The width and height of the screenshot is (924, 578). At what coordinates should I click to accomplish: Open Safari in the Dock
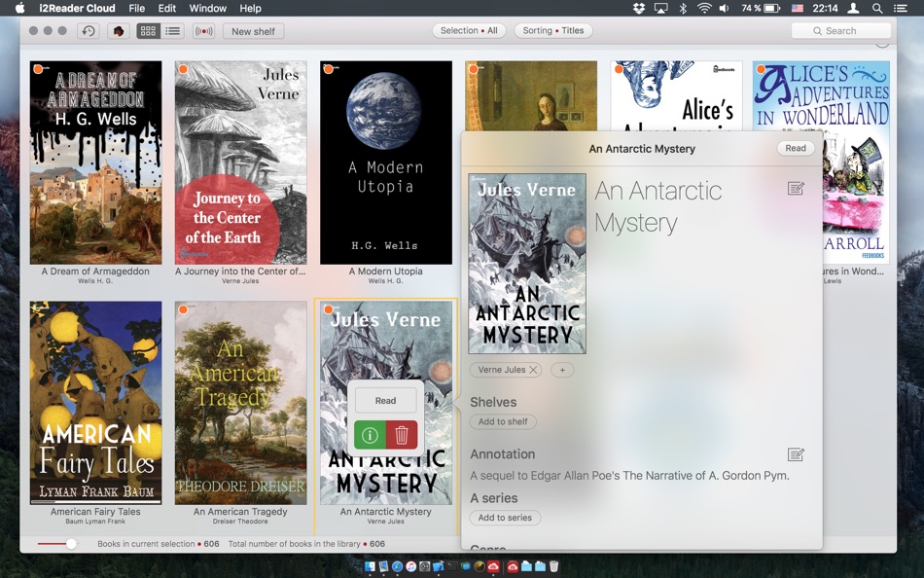click(397, 566)
